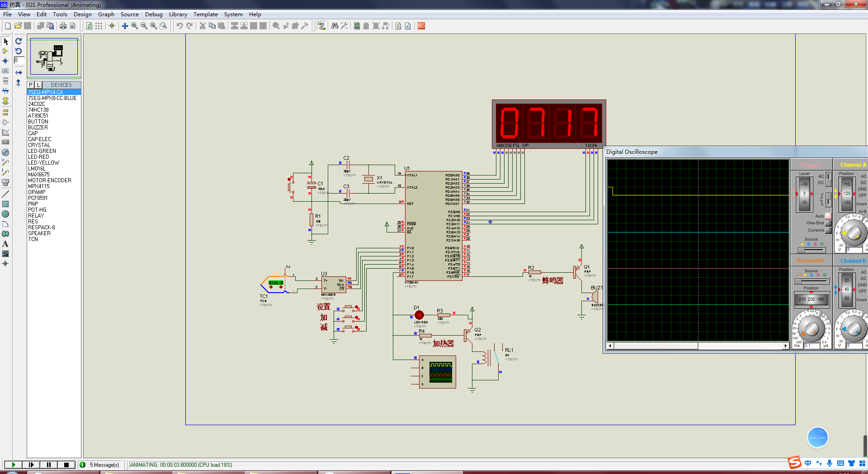
Task: Open the Debug menu
Action: (154, 14)
